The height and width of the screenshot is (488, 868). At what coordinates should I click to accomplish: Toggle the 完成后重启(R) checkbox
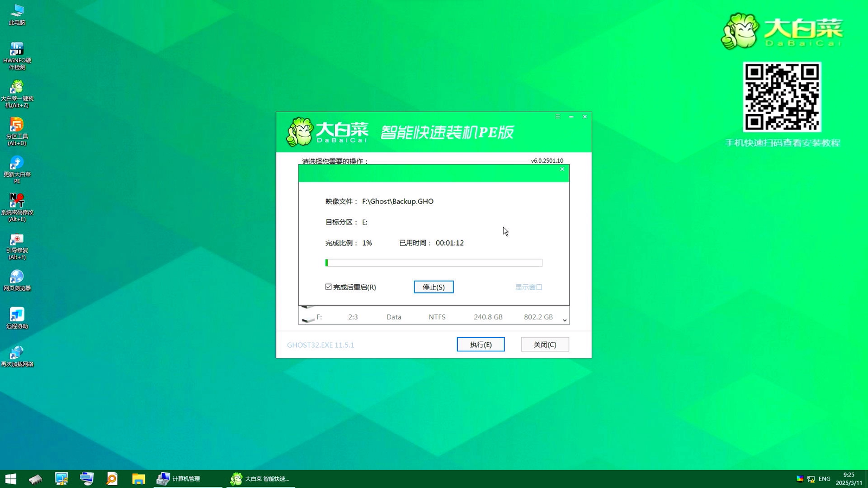[328, 287]
